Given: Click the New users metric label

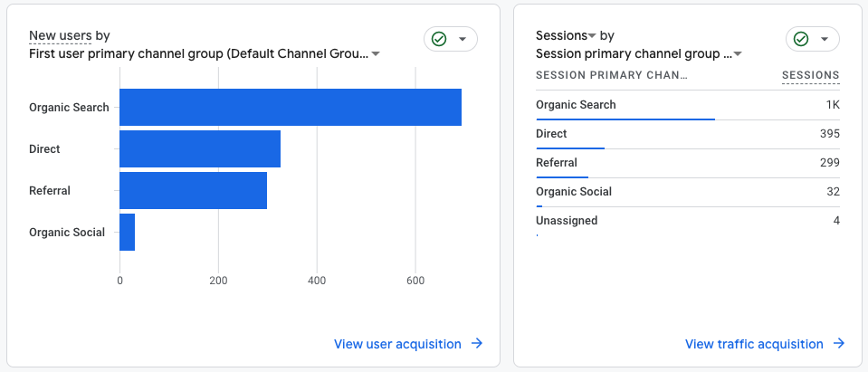Looking at the screenshot, I should 60,36.
